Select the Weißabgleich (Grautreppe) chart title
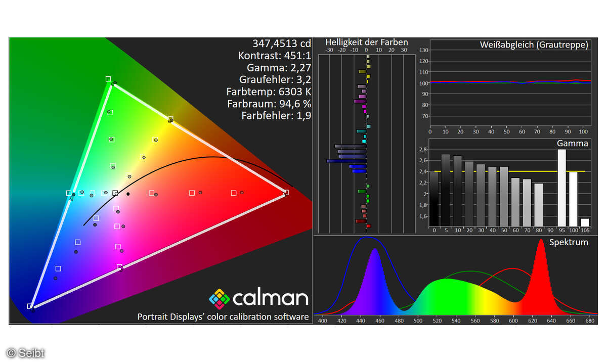 pos(534,45)
